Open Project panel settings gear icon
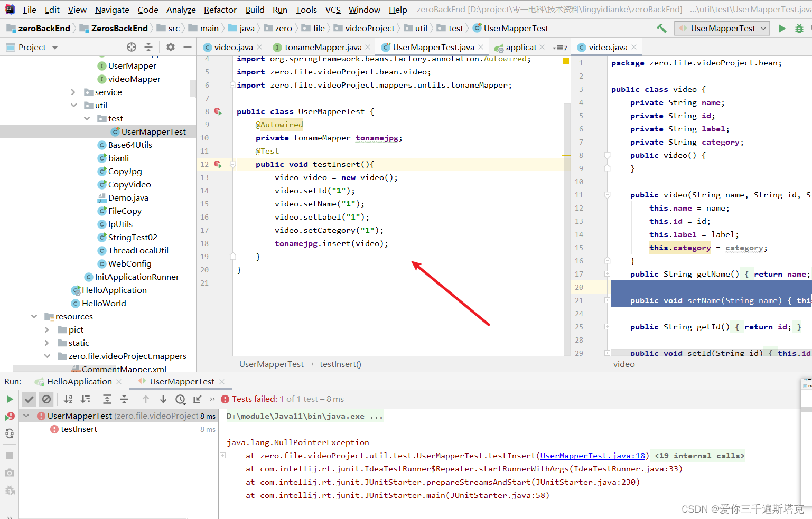 point(170,46)
